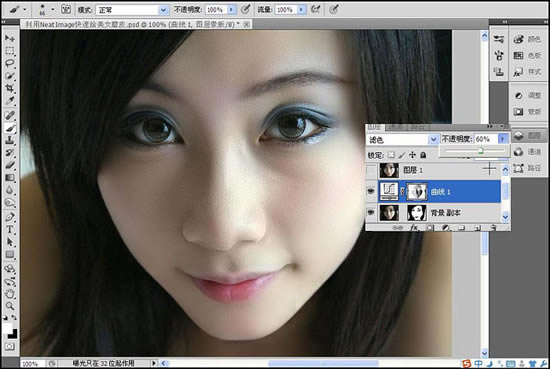This screenshot has width=550, height=369.
Task: Select the Hand tool
Action: 10,294
